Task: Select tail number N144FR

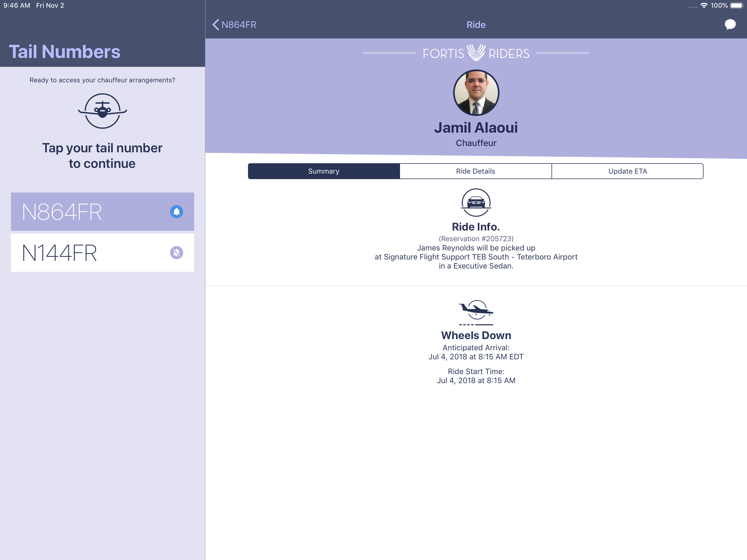Action: 102,253
